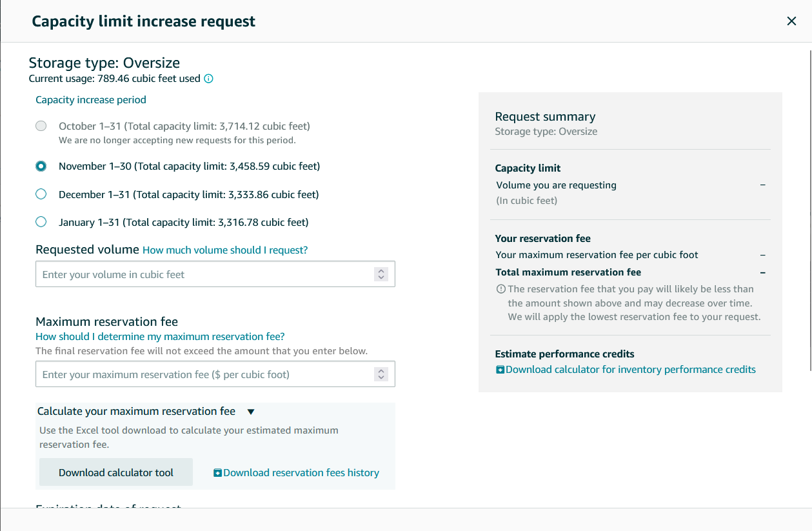The width and height of the screenshot is (812, 531).
Task: Click the 'Request summary' heading
Action: pyautogui.click(x=545, y=117)
